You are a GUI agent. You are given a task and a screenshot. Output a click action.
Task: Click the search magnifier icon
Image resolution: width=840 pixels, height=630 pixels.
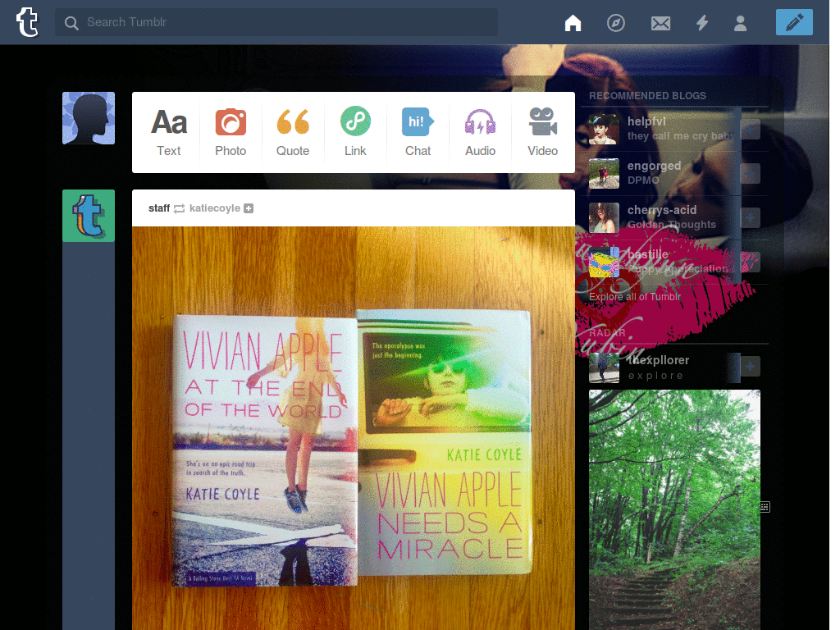71,22
